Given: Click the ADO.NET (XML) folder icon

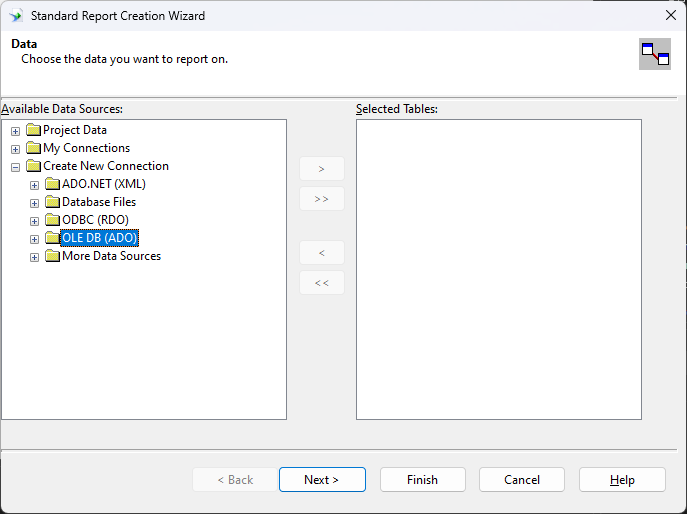Looking at the screenshot, I should click(52, 184).
